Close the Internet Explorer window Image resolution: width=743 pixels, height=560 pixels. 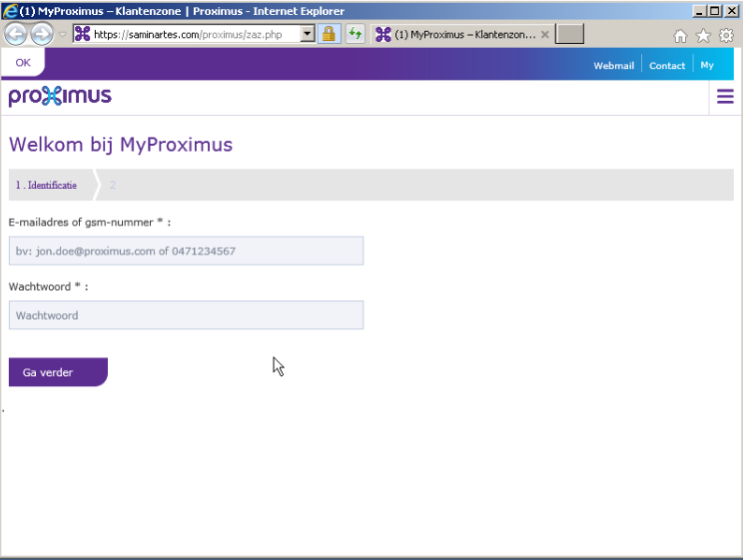pyautogui.click(x=731, y=10)
